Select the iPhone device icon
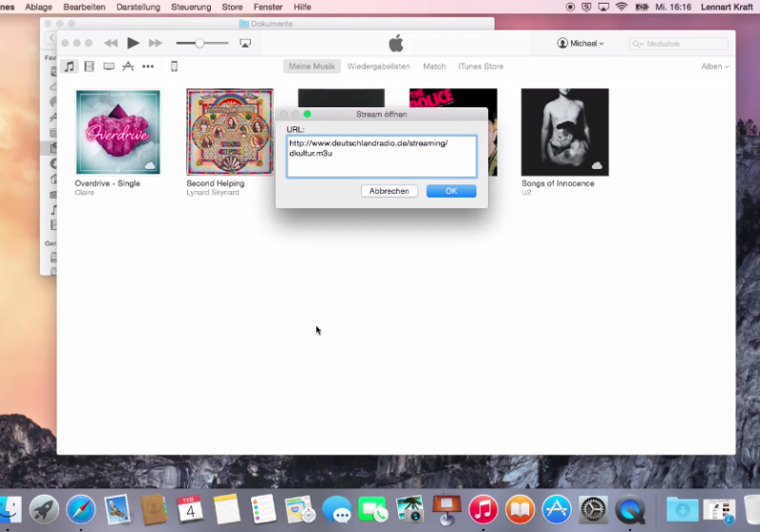Image resolution: width=760 pixels, height=532 pixels. point(174,66)
